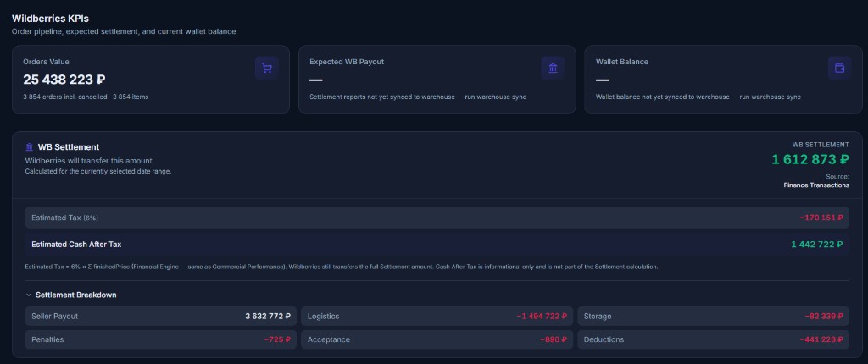This screenshot has height=364, width=868.
Task: Click the Wildberries KPIs page title
Action: [x=50, y=19]
